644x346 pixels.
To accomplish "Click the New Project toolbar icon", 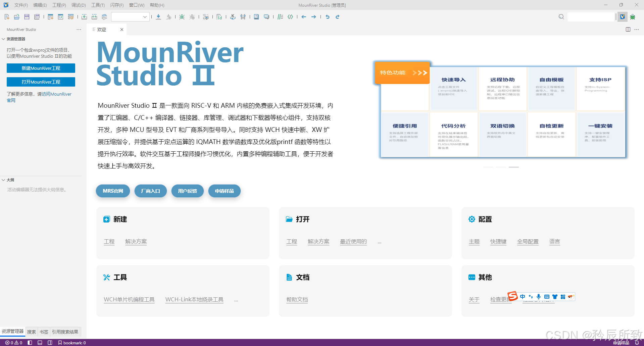I will 51,17.
